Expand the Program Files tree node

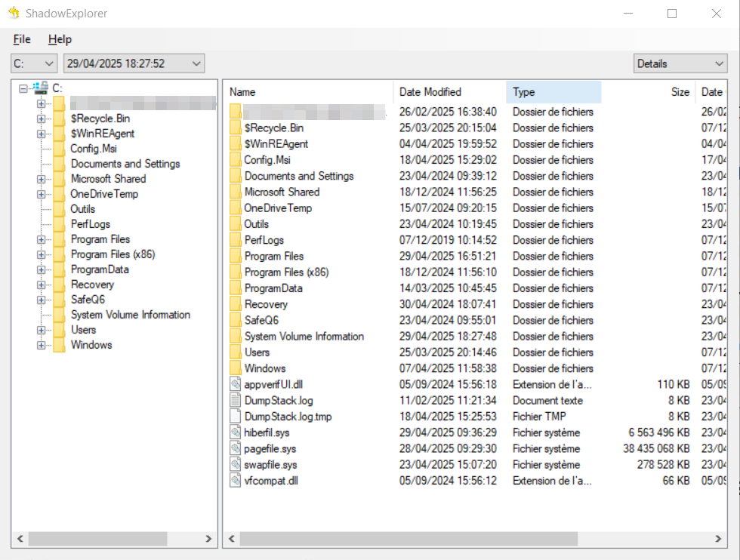click(x=41, y=239)
